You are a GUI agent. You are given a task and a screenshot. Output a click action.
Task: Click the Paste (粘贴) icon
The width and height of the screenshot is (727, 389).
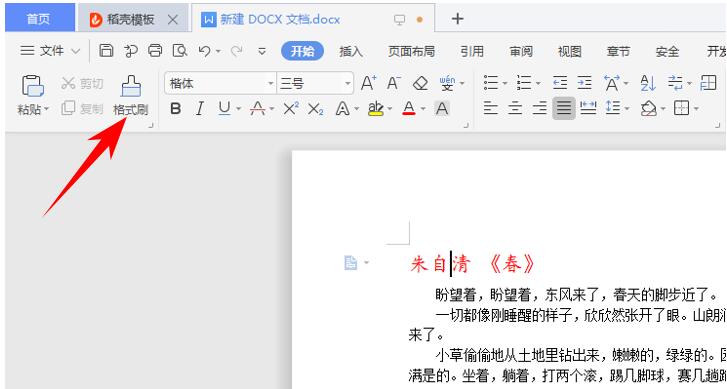click(32, 86)
